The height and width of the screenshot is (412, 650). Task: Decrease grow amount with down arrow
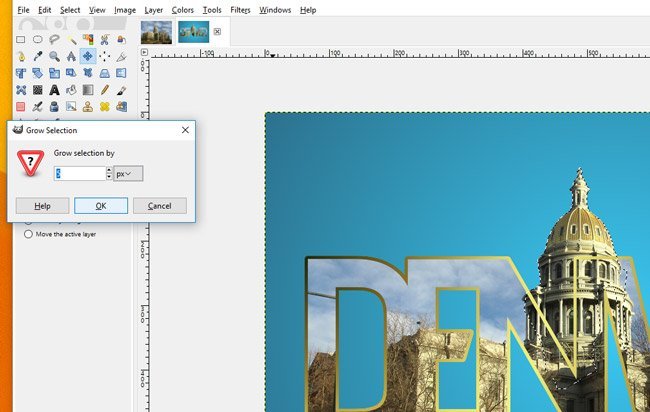click(109, 177)
